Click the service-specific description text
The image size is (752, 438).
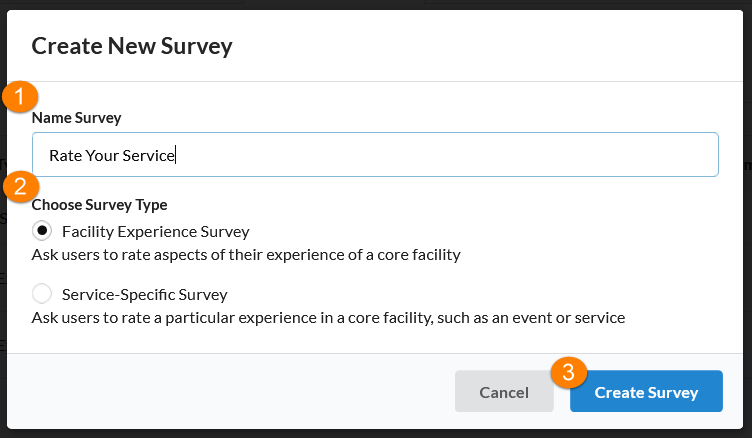pyautogui.click(x=328, y=318)
